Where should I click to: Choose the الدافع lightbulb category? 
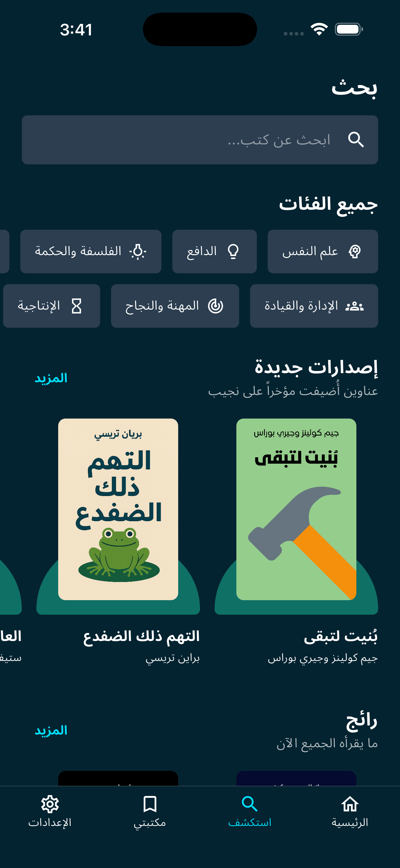[215, 252]
